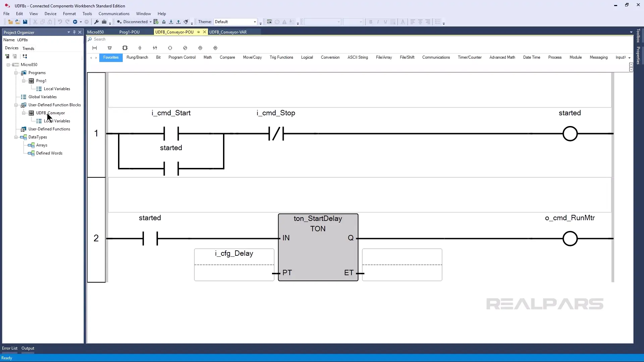Insert a branch using the branch icon
644x362 pixels.
(110, 48)
